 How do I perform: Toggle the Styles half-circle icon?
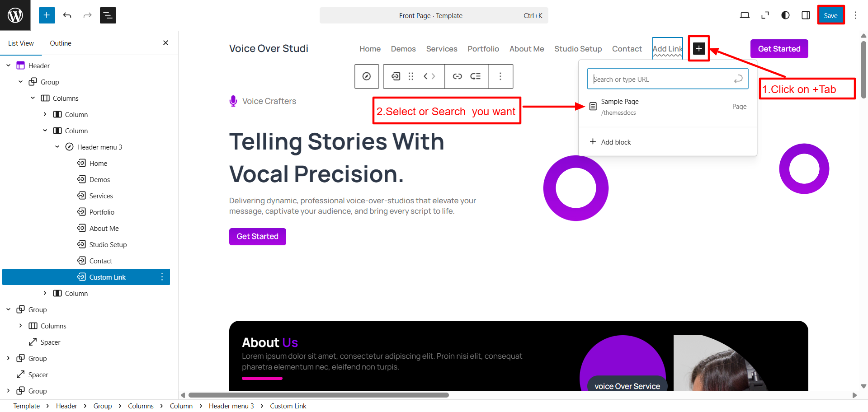click(x=785, y=15)
